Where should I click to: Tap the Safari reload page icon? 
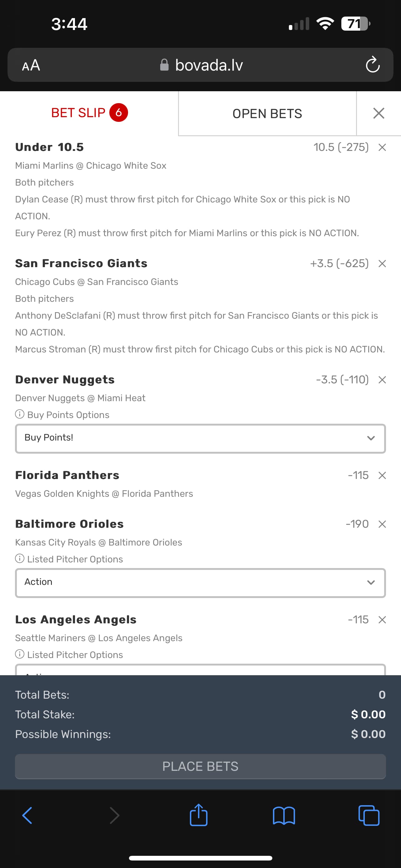click(372, 65)
